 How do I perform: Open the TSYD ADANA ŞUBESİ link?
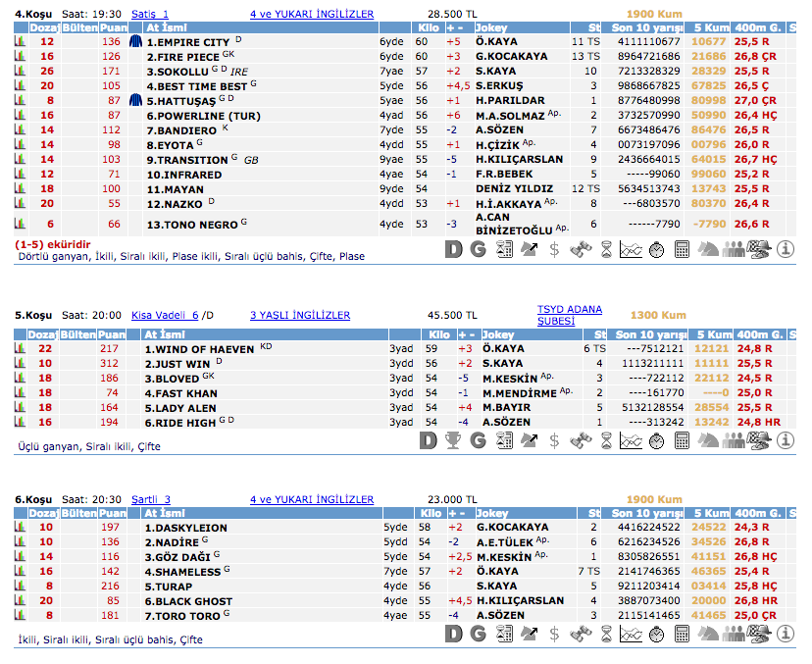pyautogui.click(x=569, y=315)
